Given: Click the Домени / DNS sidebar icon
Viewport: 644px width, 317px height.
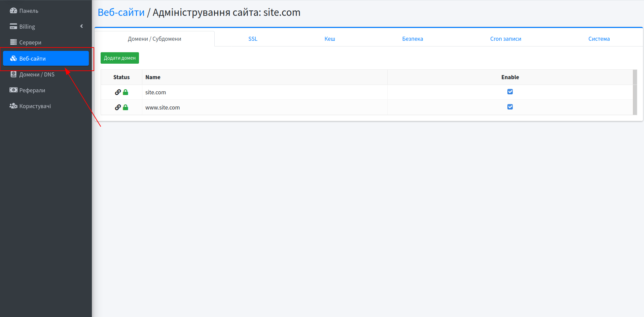Looking at the screenshot, I should click(13, 74).
